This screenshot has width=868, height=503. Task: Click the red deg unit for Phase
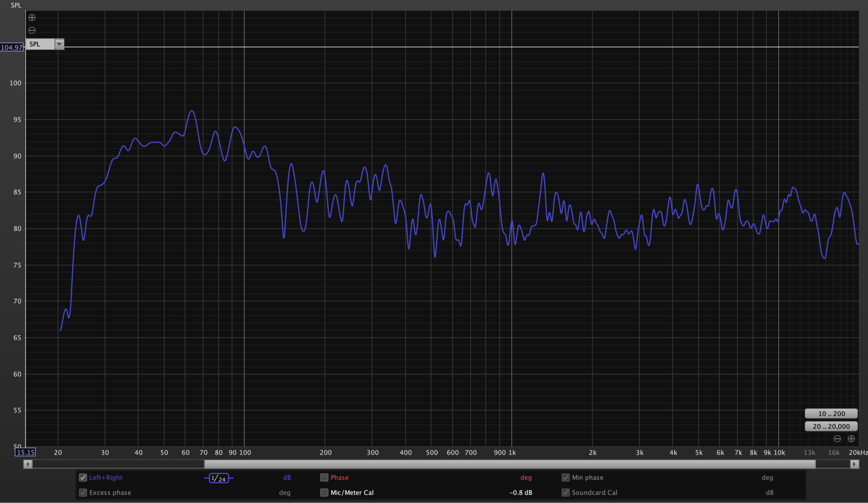pyautogui.click(x=526, y=477)
